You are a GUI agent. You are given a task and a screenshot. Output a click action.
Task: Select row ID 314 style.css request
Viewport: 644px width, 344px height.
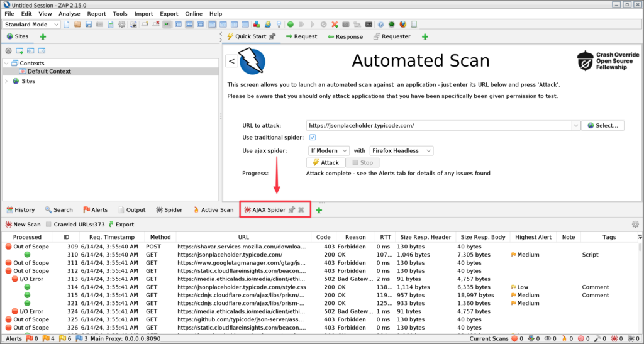point(320,287)
